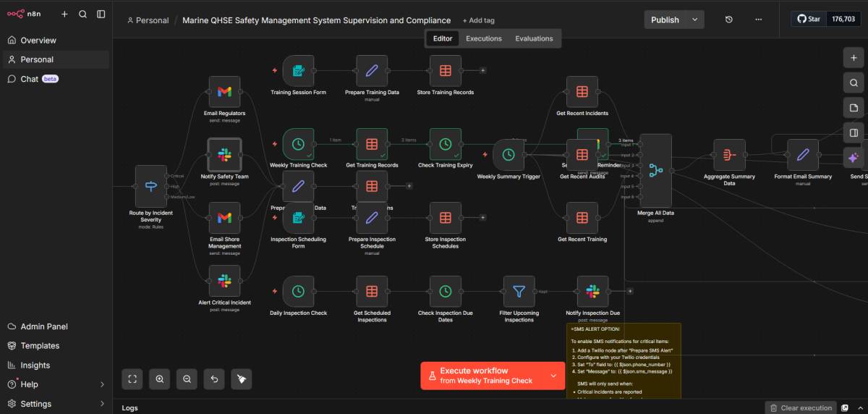The image size is (868, 414).
Task: Switch to the Editor tab
Action: tap(443, 38)
